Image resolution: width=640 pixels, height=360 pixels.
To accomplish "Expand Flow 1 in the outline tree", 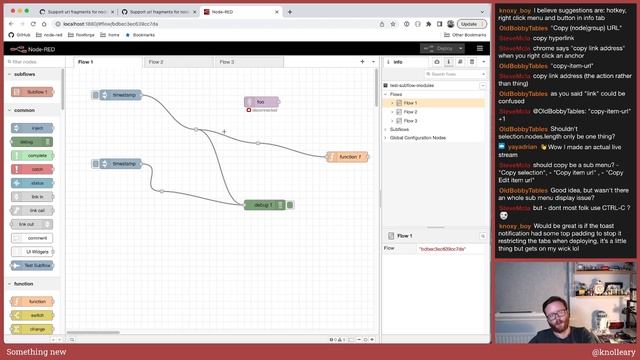I will tap(393, 103).
